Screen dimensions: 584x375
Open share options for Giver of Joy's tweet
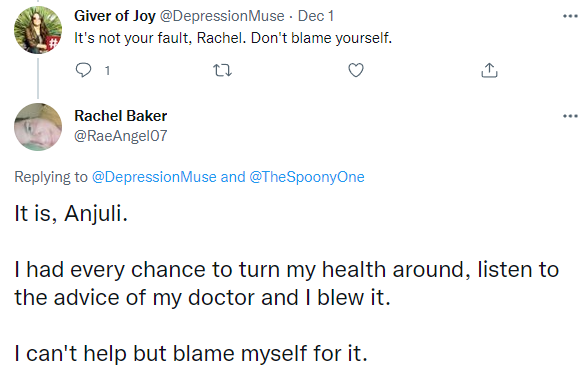(x=489, y=70)
